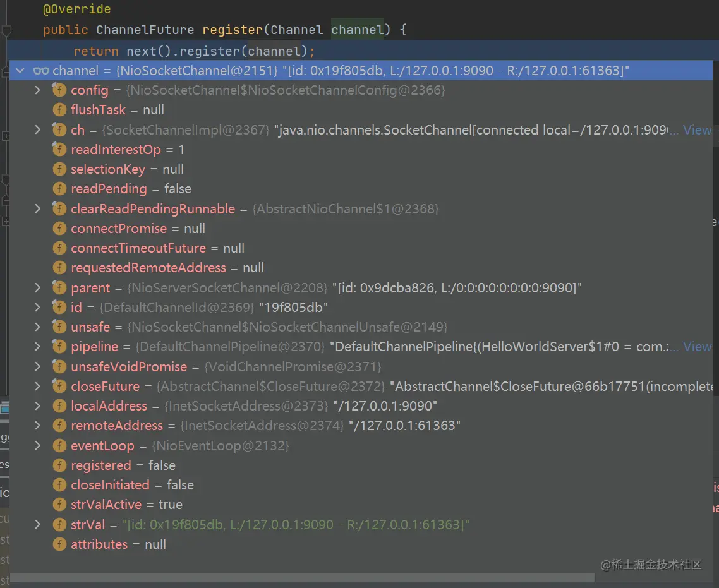
Task: Click the field icon beside id
Action: tap(59, 307)
